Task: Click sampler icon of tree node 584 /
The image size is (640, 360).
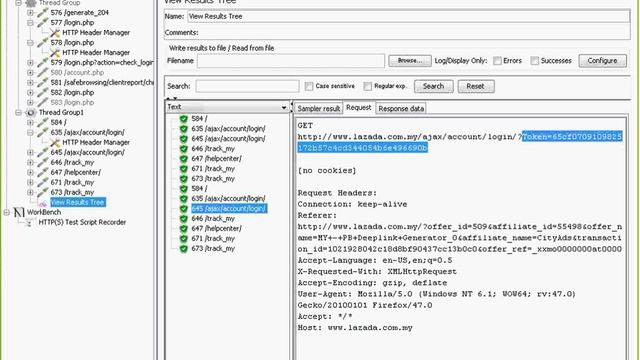Action: click(x=42, y=122)
